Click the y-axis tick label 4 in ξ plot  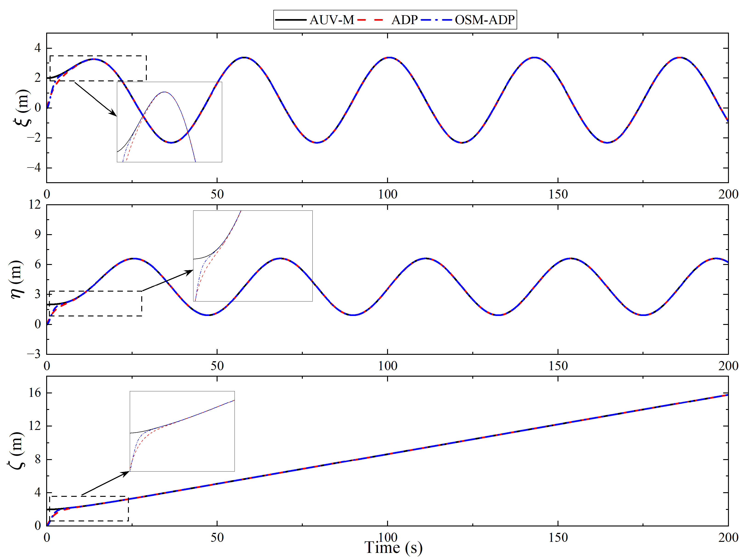(x=38, y=48)
